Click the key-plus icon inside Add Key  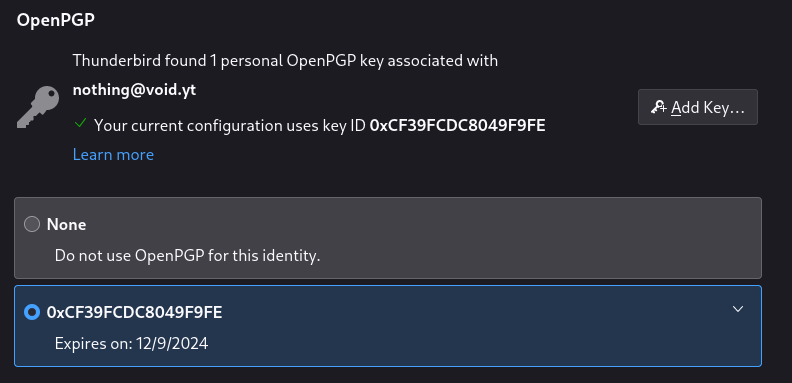click(x=658, y=107)
